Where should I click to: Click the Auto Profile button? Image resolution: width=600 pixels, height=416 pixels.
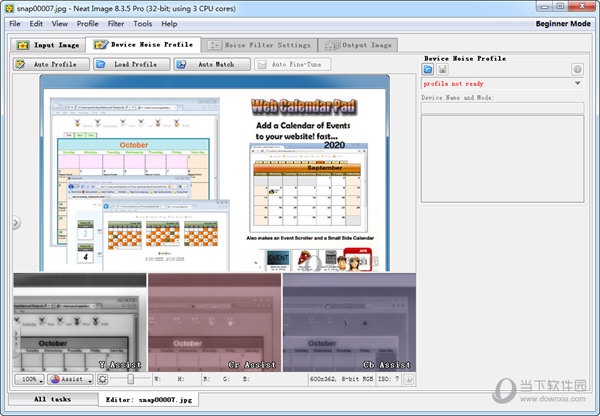(x=51, y=64)
